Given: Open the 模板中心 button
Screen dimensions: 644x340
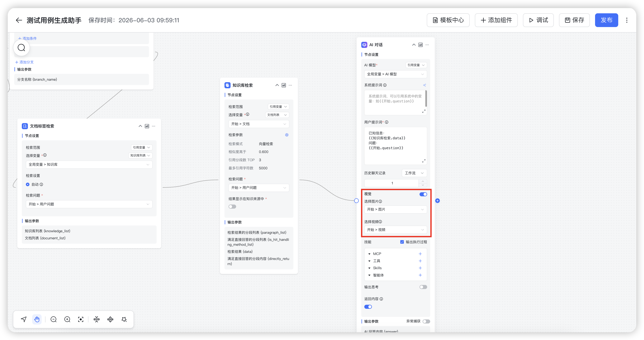Looking at the screenshot, I should pos(448,20).
